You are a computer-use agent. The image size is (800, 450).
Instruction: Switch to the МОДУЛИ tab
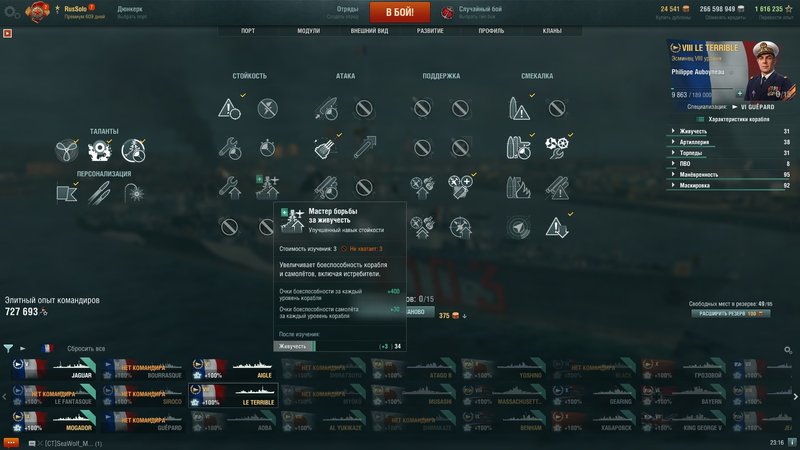[309, 31]
